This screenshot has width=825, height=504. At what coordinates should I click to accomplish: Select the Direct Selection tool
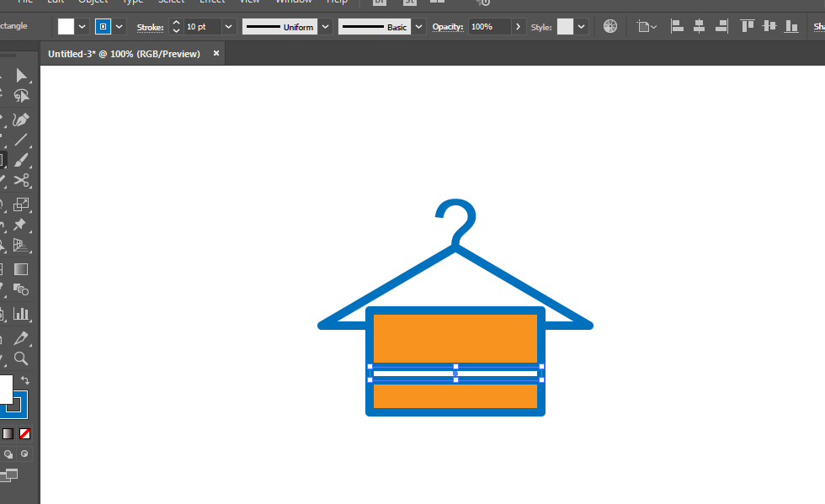point(22,76)
